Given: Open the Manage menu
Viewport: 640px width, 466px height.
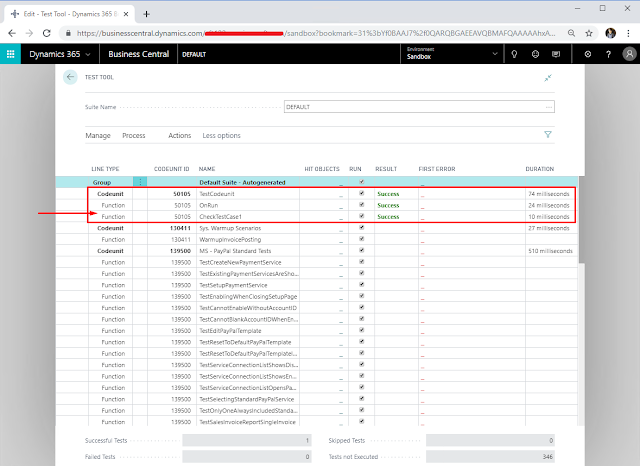Looking at the screenshot, I should pos(98,135).
